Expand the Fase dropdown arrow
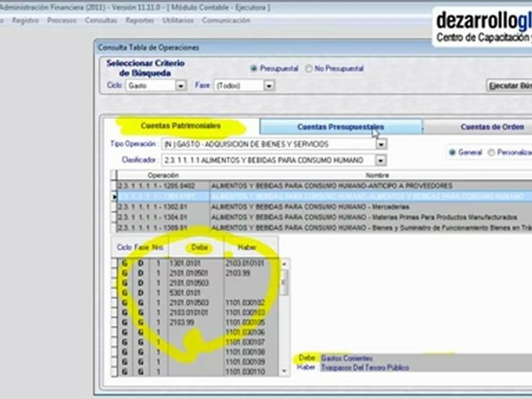This screenshot has width=532, height=399. click(x=269, y=86)
